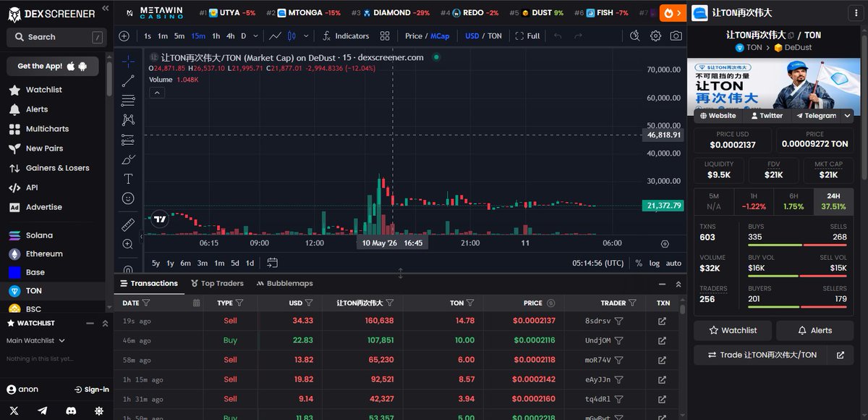Add token to Watchlist button
Image resolution: width=868 pixels, height=420 pixels.
pyautogui.click(x=733, y=330)
